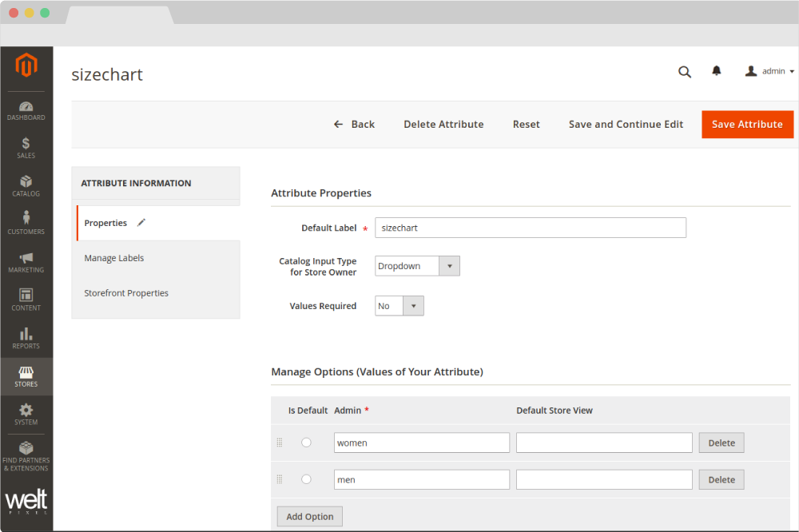Open the Dashboard from the sidebar
Viewport: 799px width, 532px height.
point(26,110)
